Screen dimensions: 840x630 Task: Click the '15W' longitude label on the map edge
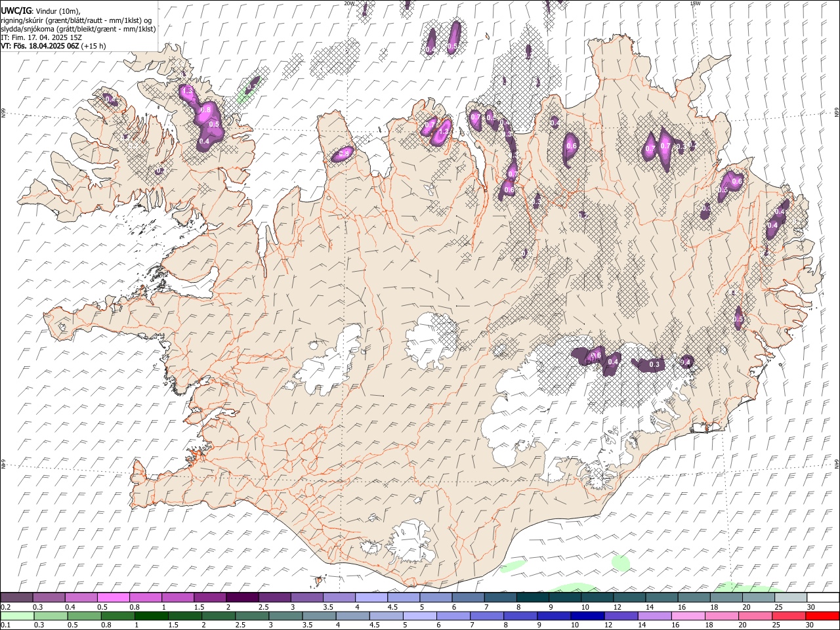tap(696, 3)
